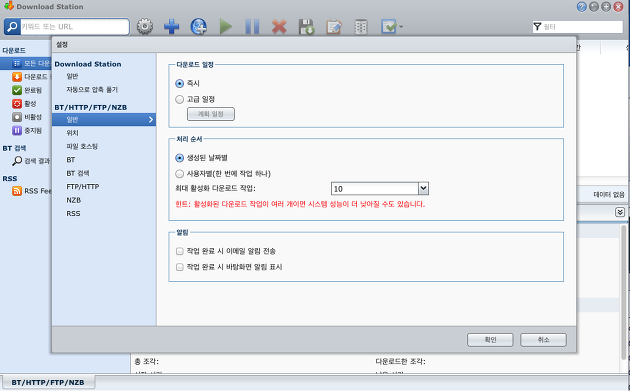Click the clipboard edit toolbar icon
630x391 pixels.
[x=333, y=27]
